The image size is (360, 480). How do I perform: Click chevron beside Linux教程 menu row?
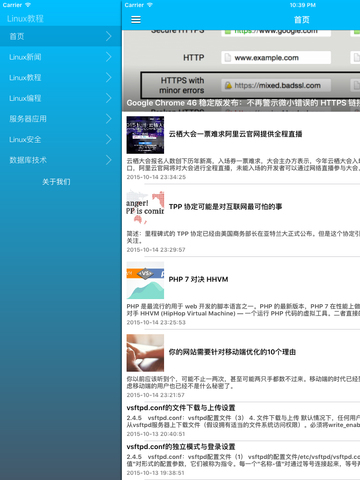(x=109, y=78)
